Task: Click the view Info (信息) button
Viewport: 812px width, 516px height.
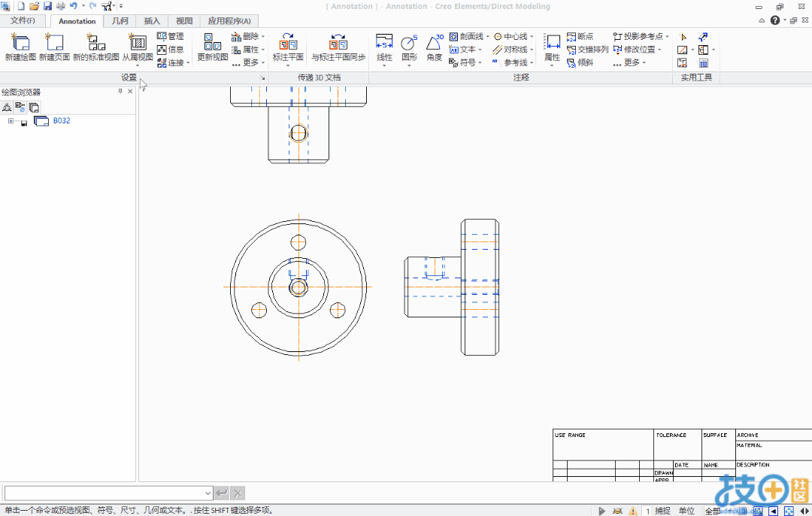Action: tap(171, 49)
